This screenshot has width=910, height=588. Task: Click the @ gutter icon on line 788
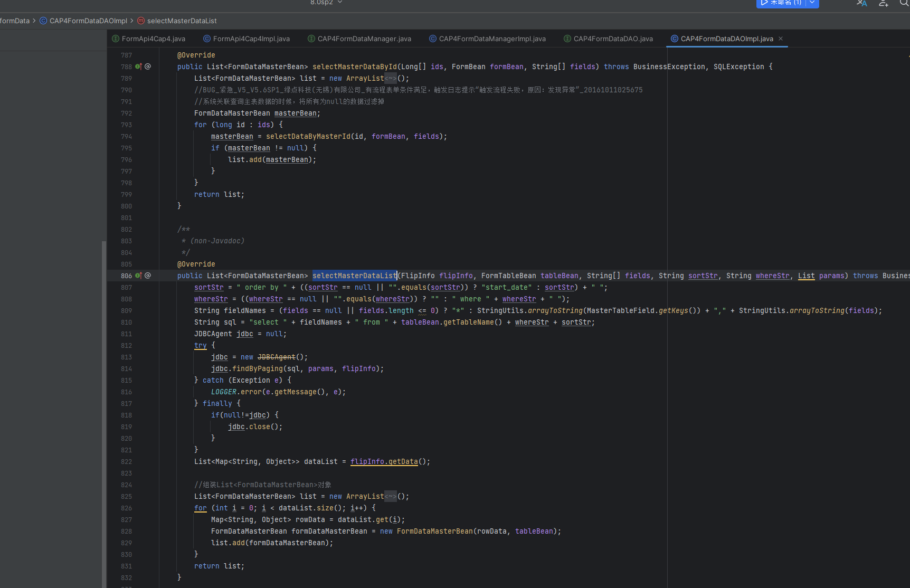pos(148,67)
